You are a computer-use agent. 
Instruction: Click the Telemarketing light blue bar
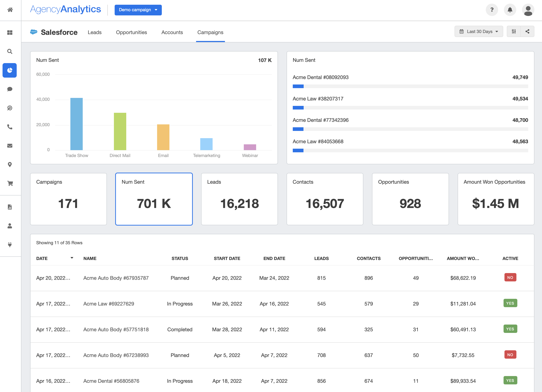[206, 144]
